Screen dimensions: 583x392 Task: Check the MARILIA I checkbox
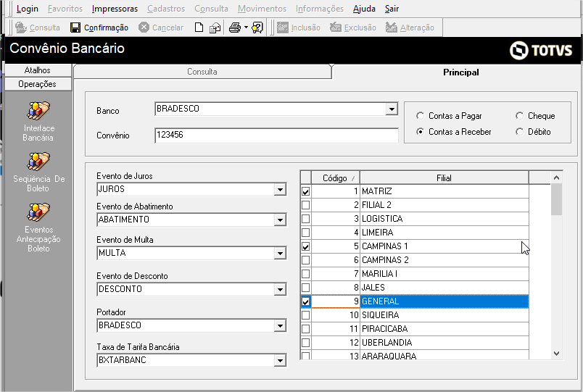[305, 274]
